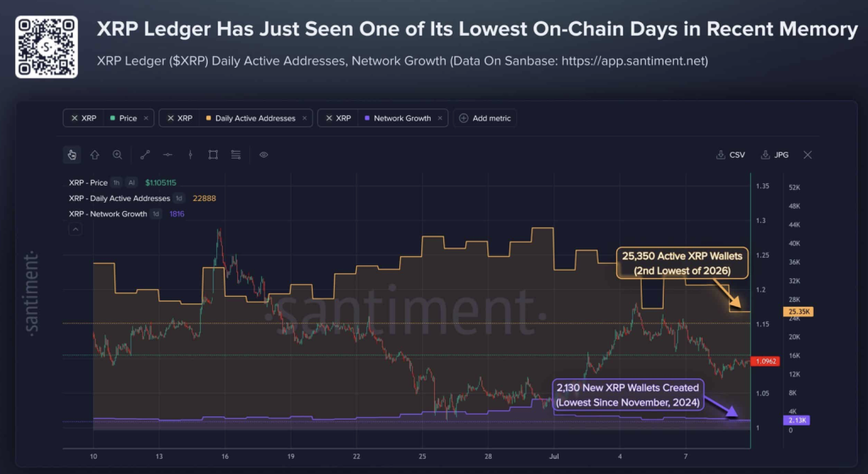
Task: Select the Daily Active Addresses metric tab
Action: tap(255, 118)
